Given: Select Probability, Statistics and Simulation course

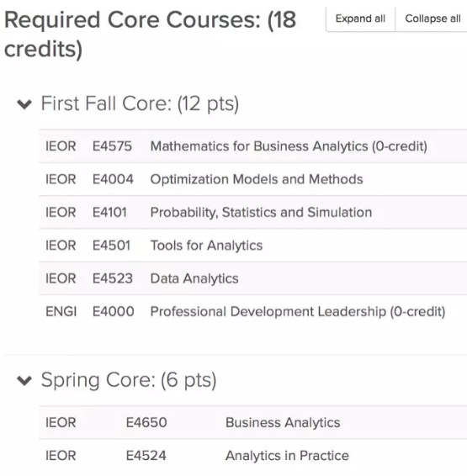Looking at the screenshot, I should [253, 213].
